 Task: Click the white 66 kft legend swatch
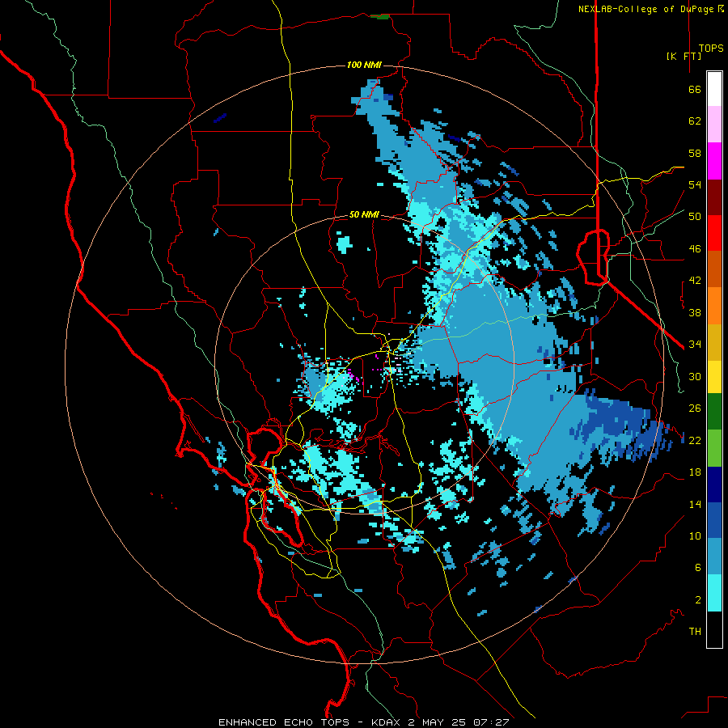click(714, 89)
